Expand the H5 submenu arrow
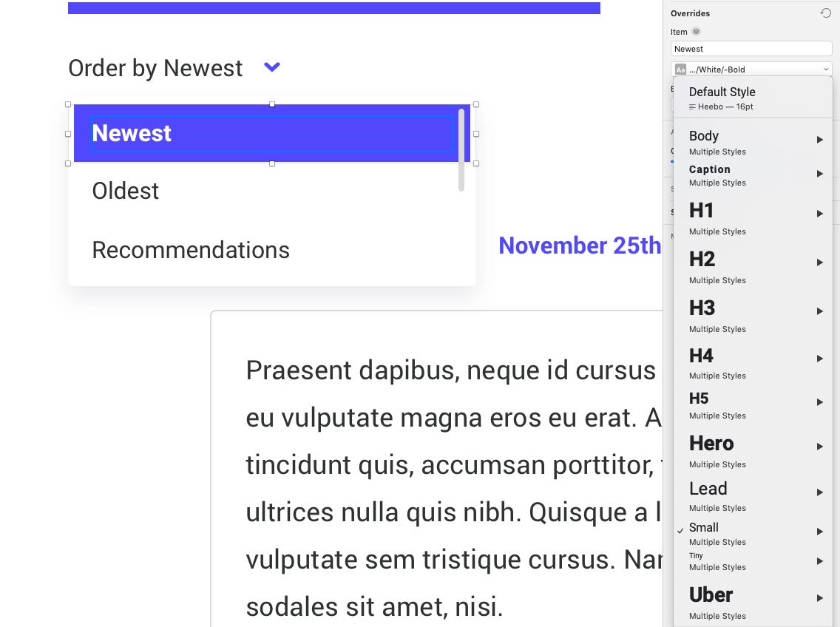The image size is (840, 627). point(819,402)
